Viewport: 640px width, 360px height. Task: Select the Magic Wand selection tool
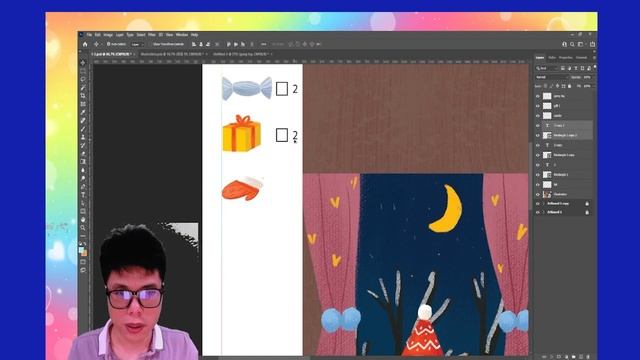[x=83, y=87]
